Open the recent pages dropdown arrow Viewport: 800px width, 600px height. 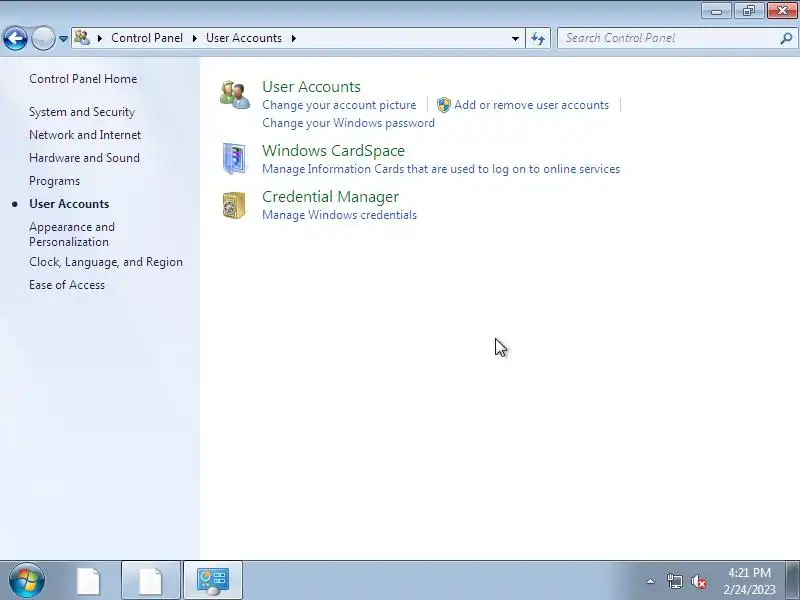pyautogui.click(x=63, y=39)
